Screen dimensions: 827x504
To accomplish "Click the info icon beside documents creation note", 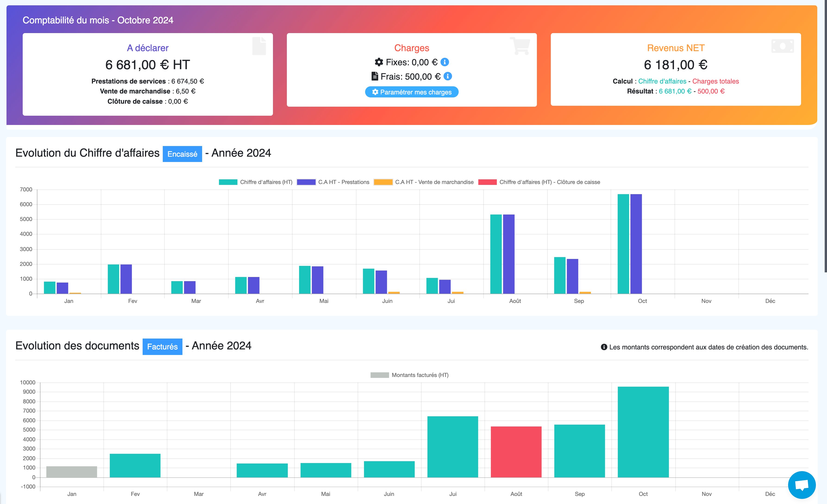I will 604,347.
